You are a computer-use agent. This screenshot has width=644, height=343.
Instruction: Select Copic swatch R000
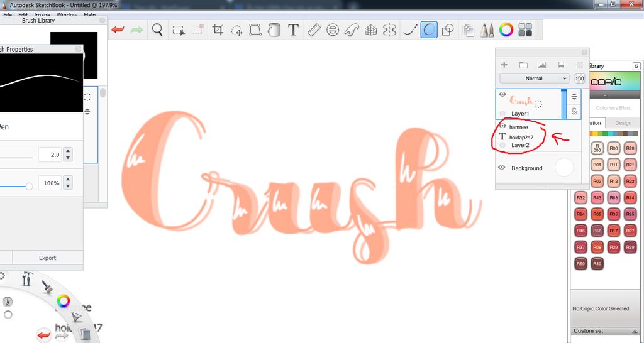[x=597, y=148]
